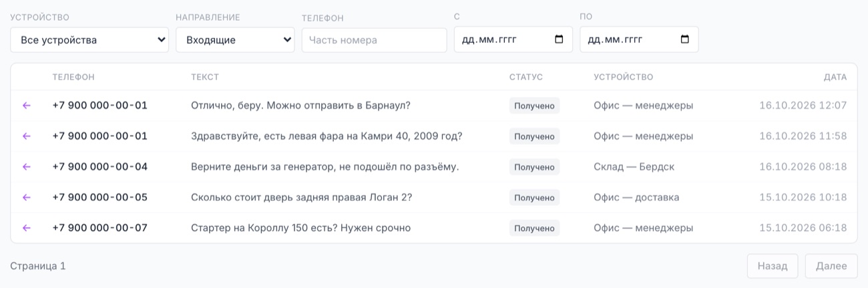Screen dimensions: 868x288
Task: Click "Офис — менеджеры" in the Барнаул row
Action: click(643, 106)
